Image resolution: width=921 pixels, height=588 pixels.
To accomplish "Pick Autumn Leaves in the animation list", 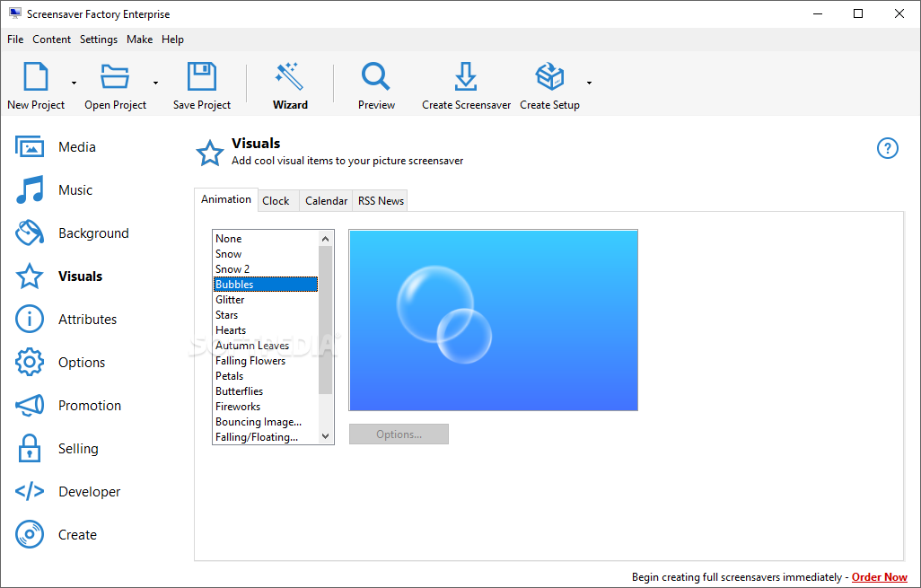I will click(266, 346).
